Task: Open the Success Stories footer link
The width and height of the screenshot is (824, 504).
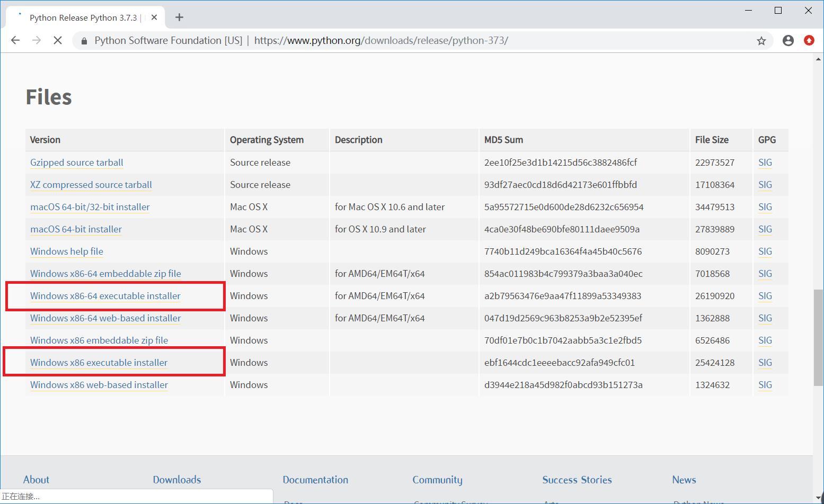Action: click(577, 480)
